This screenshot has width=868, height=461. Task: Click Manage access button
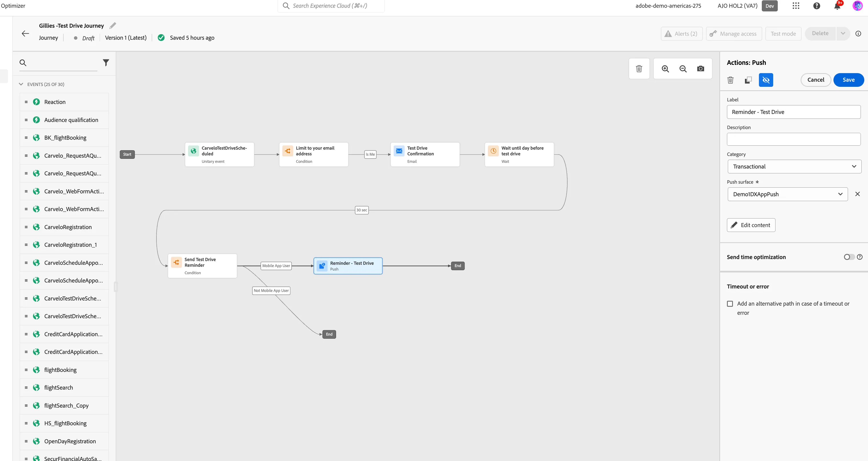pos(734,34)
